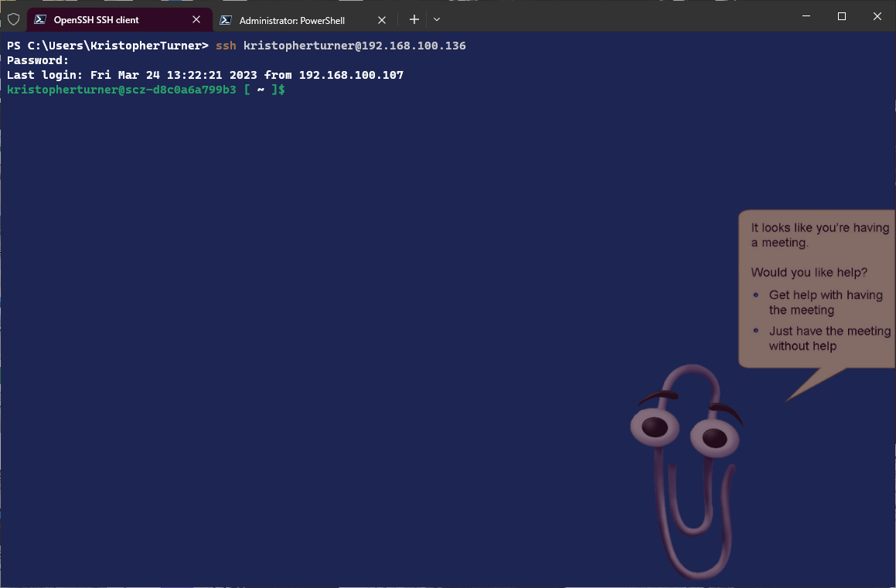Close the Administrator: PowerShell tab

[x=382, y=20]
